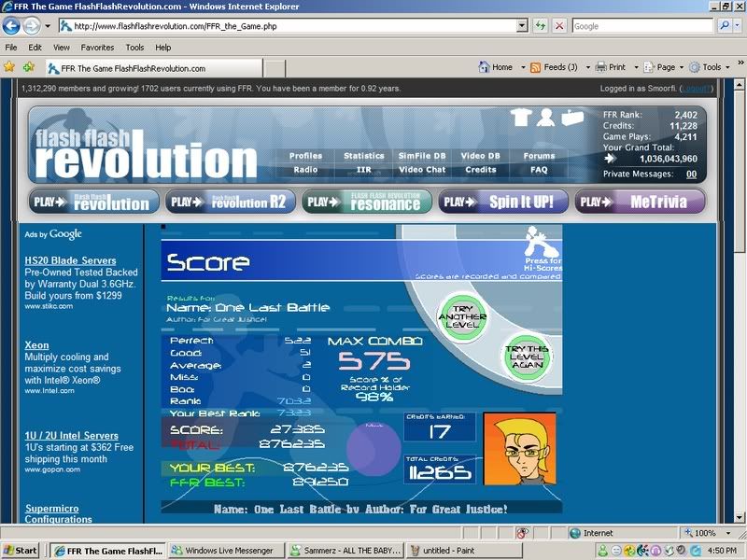Expand the Print dropdown arrow
Image resolution: width=747 pixels, height=560 pixels.
pyautogui.click(x=636, y=67)
